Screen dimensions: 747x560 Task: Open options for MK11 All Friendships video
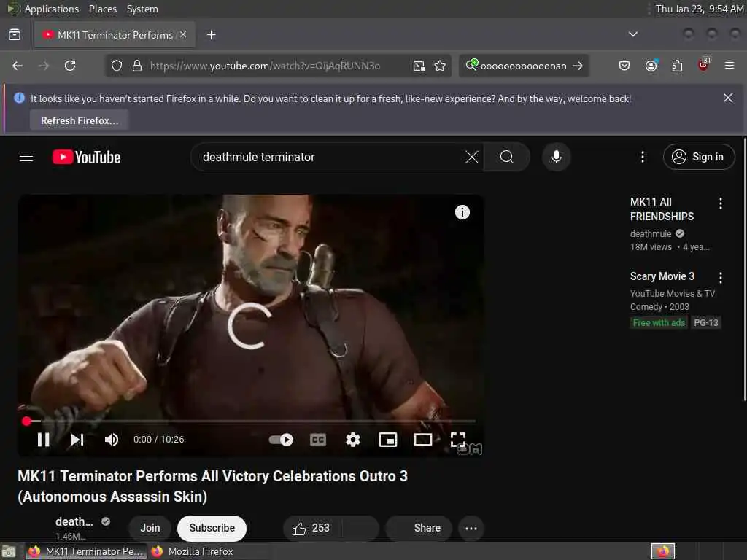[720, 203]
